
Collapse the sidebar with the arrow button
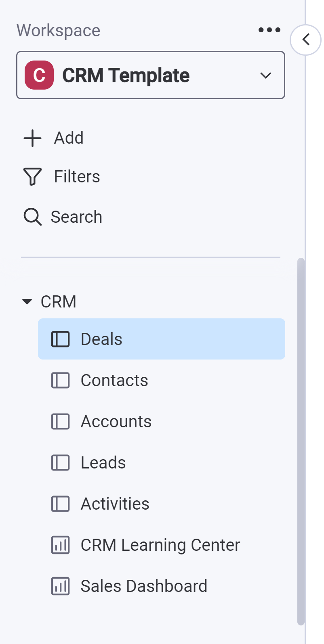[x=306, y=40]
